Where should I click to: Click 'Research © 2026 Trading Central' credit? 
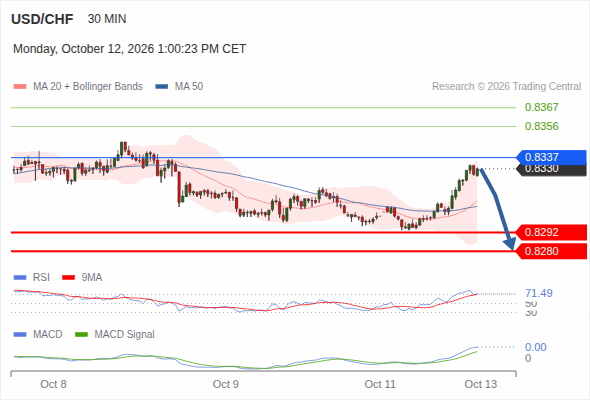pos(506,87)
